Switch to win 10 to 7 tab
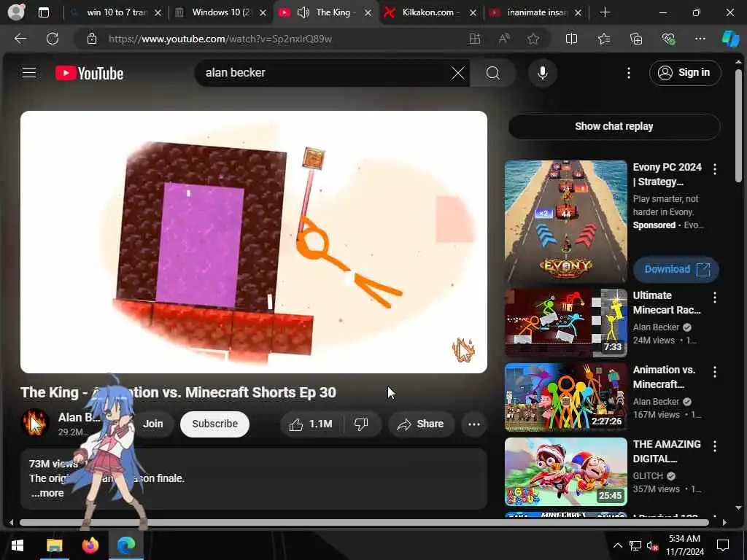Screen dimensions: 747x560 116,13
